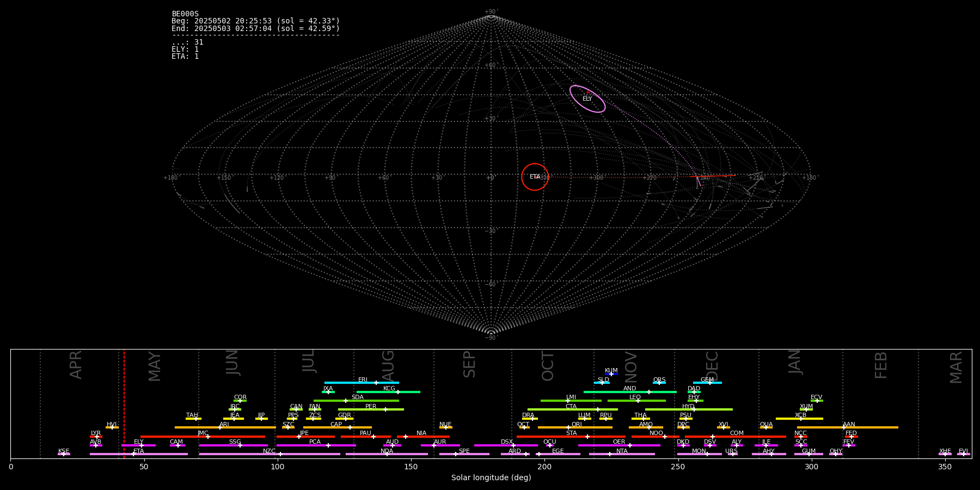The height and width of the screenshot is (490, 980).
Task: Click the peak cross marker on the ORI bar
Action: [568, 427]
